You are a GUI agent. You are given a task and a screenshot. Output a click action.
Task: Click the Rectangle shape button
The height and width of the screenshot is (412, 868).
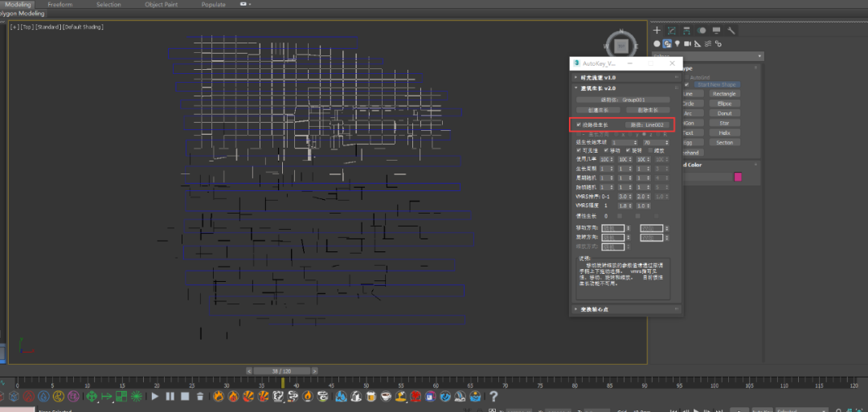point(724,94)
